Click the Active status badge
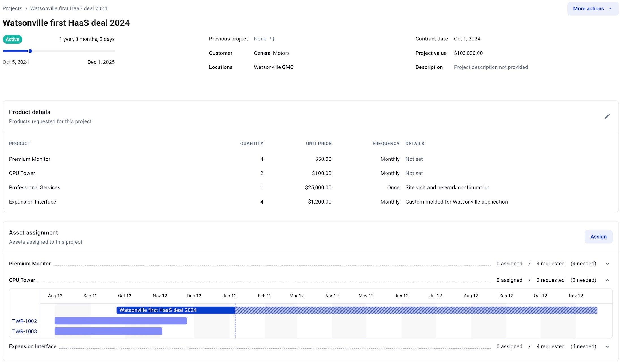 [12, 39]
